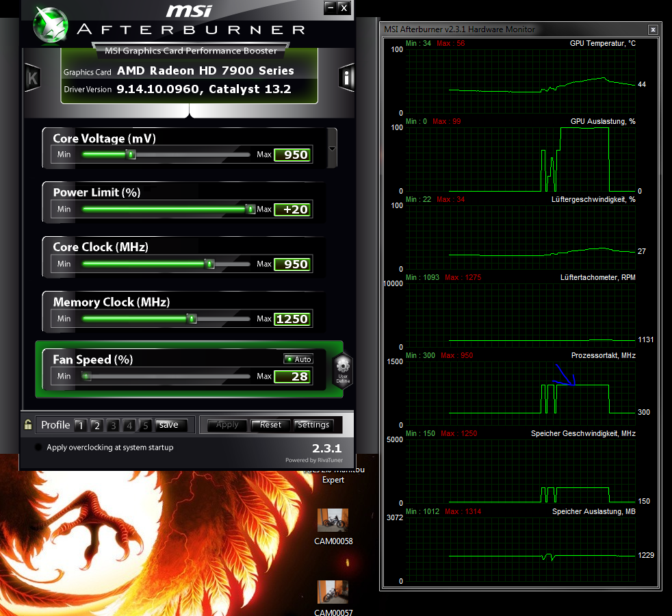Click the Core Clock slider handle
The height and width of the screenshot is (616, 672).
click(x=209, y=264)
